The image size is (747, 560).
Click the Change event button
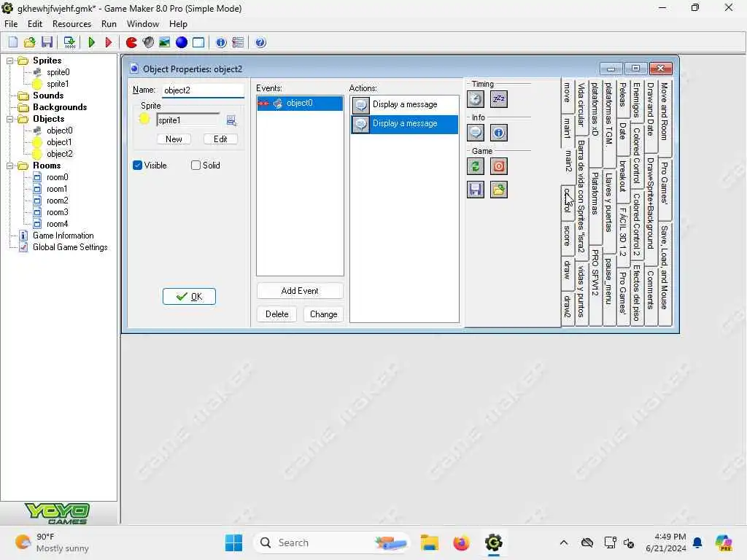323,314
